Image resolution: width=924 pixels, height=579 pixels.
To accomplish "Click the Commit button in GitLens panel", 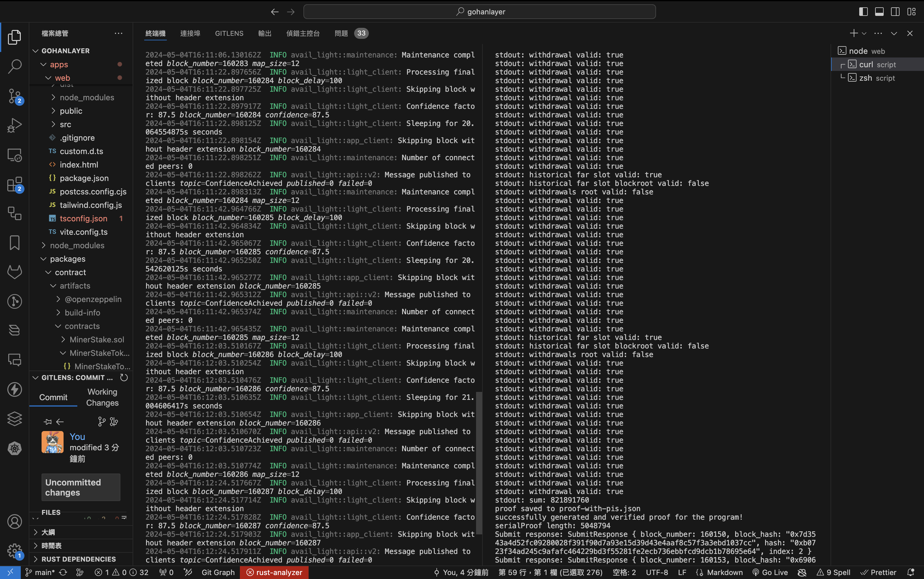I will point(53,397).
